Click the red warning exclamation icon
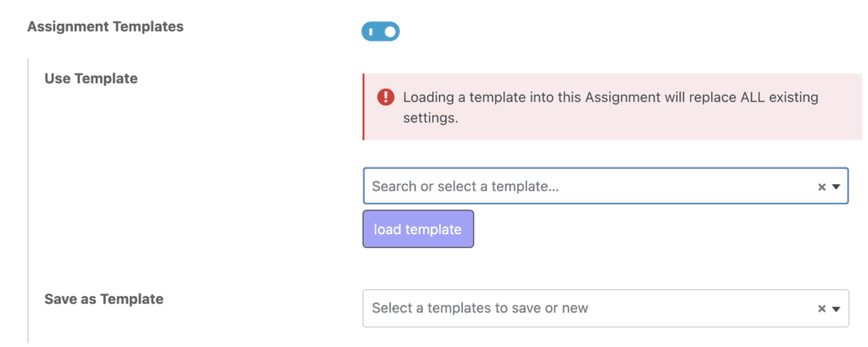868x347 pixels. [x=385, y=98]
